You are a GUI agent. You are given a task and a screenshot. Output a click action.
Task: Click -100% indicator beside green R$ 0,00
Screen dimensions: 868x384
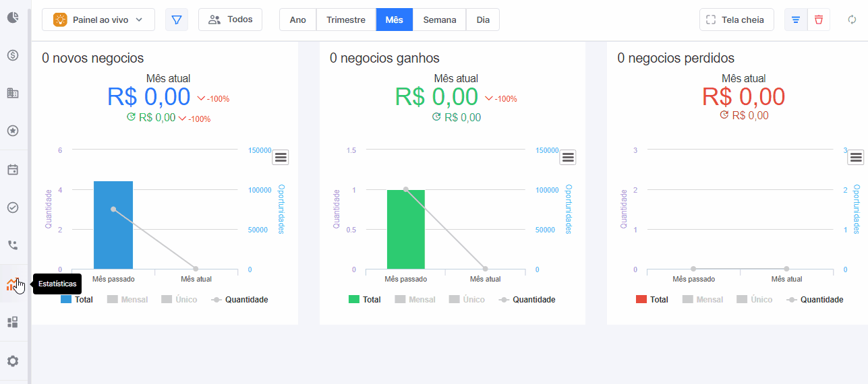coord(501,99)
